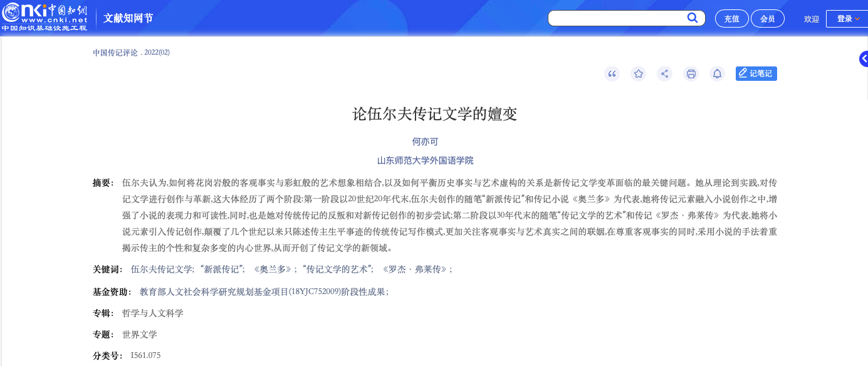Screen dimensions: 868x366
Task: Click the 记笔记 button
Action: pos(756,74)
